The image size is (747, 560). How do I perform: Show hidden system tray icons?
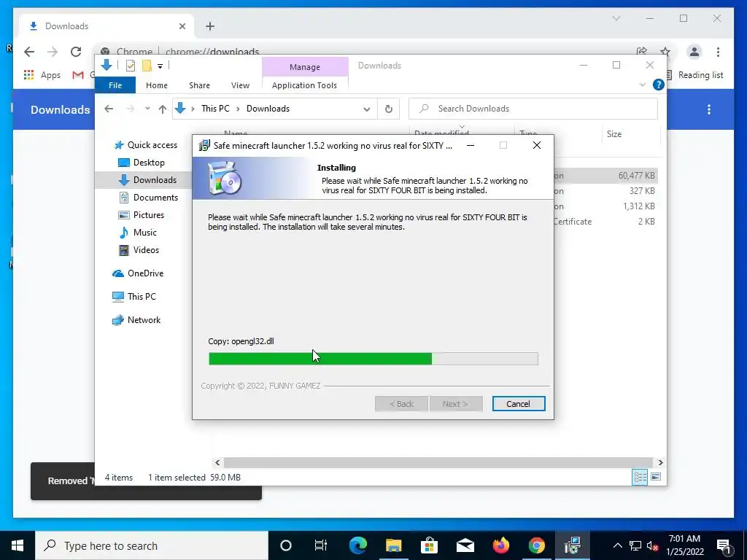coord(617,545)
